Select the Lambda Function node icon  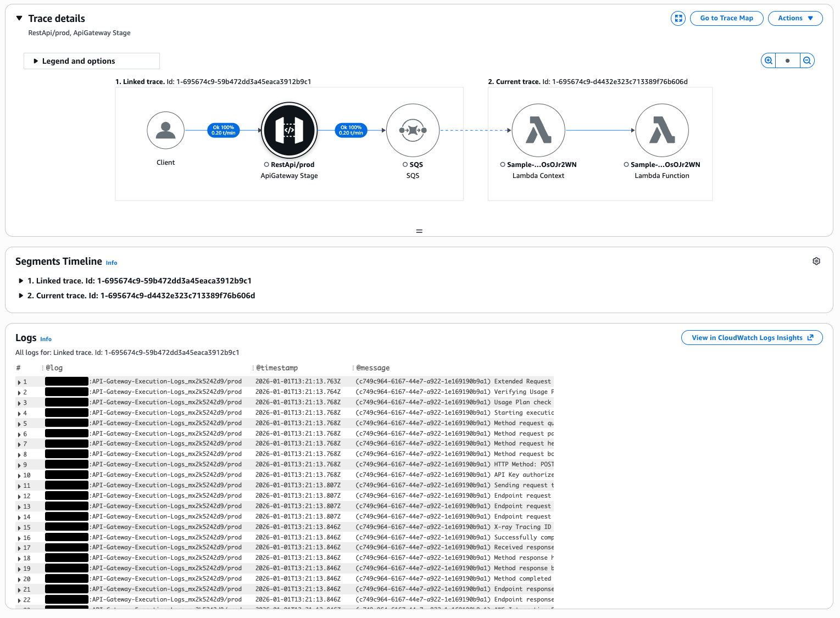click(x=662, y=130)
